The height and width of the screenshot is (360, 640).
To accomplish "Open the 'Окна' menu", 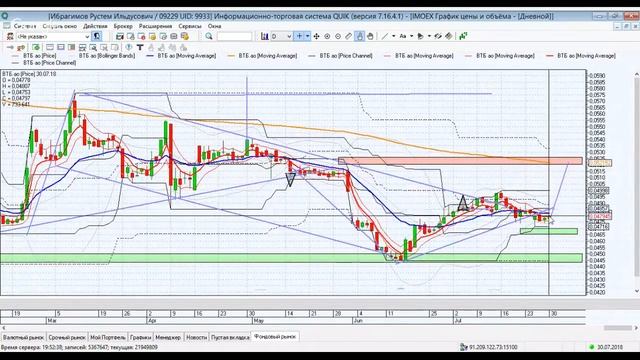I will 214,26.
